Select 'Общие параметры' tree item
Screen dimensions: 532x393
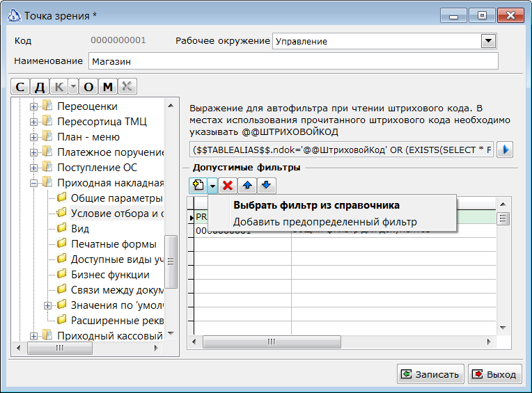tap(117, 198)
